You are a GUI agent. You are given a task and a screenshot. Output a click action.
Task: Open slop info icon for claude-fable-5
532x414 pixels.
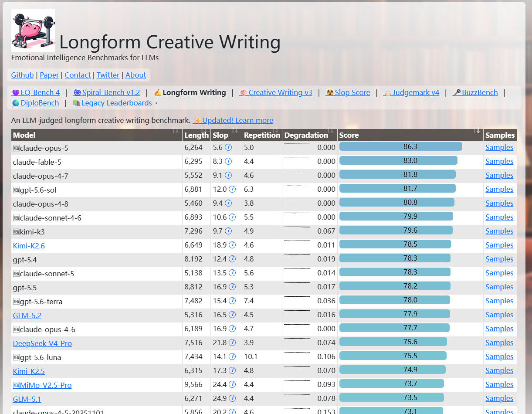(x=228, y=161)
